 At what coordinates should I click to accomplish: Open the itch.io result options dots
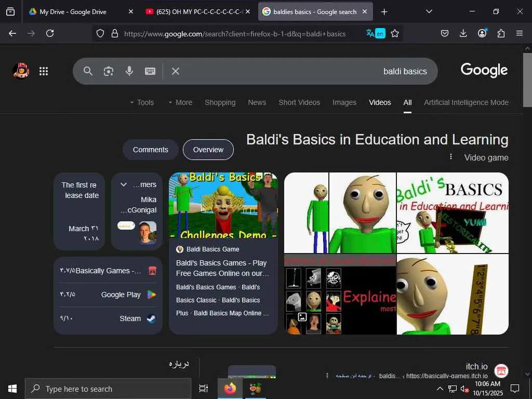(x=327, y=376)
